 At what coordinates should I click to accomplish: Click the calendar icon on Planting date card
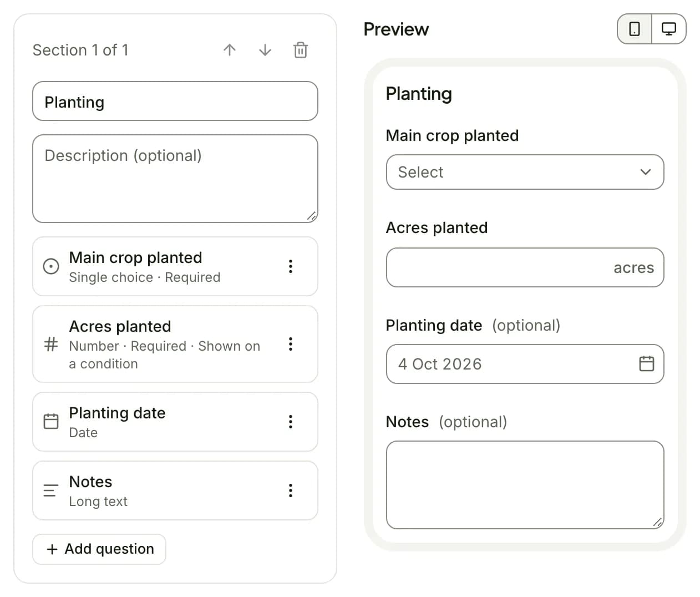click(x=51, y=422)
